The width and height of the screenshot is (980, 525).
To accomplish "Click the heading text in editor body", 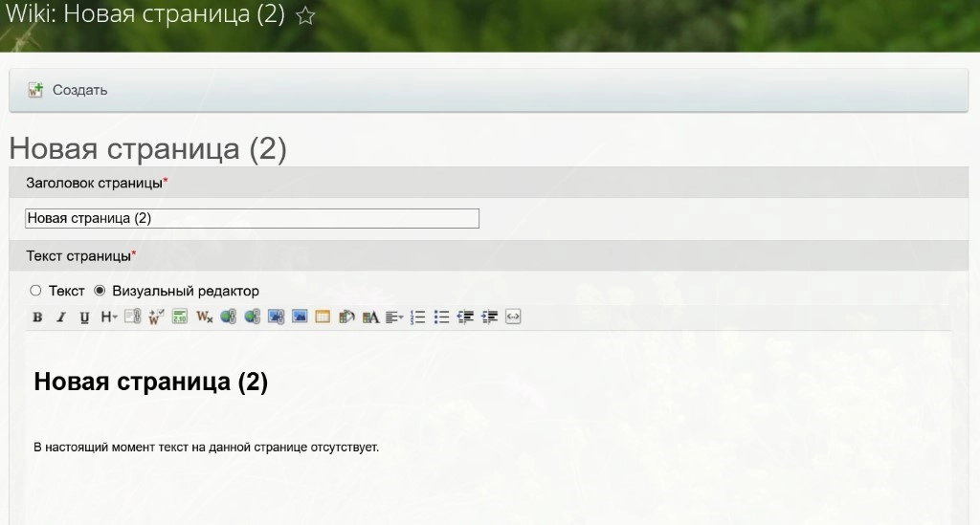I will (150, 383).
